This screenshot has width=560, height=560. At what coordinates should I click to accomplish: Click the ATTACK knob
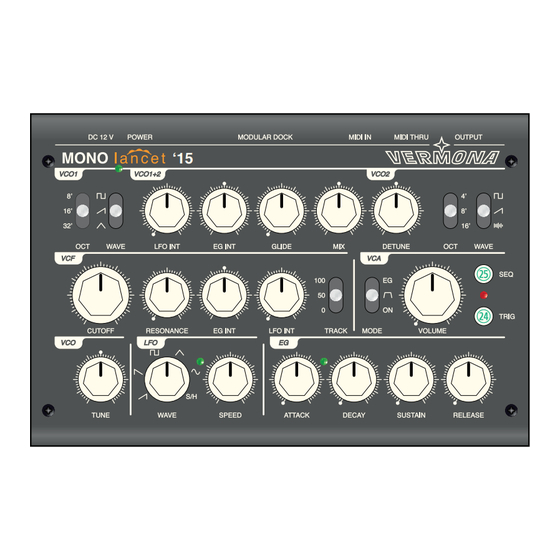[x=296, y=379]
